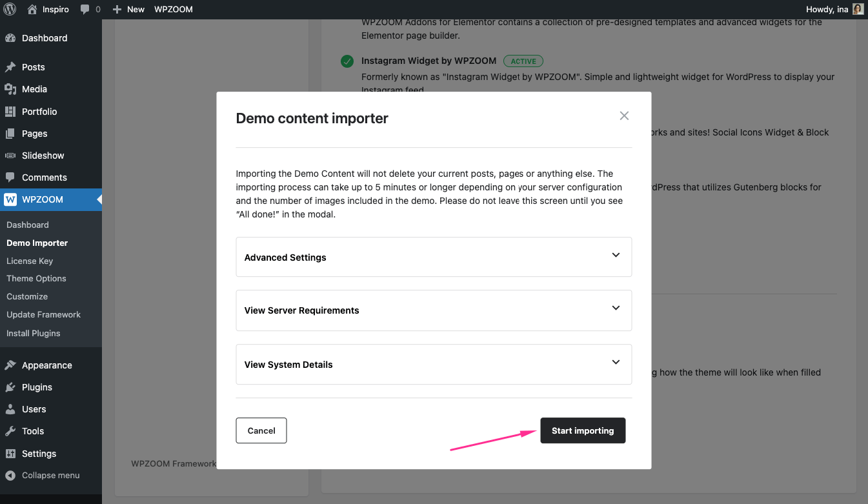Click the Posts pin icon

[x=10, y=67]
